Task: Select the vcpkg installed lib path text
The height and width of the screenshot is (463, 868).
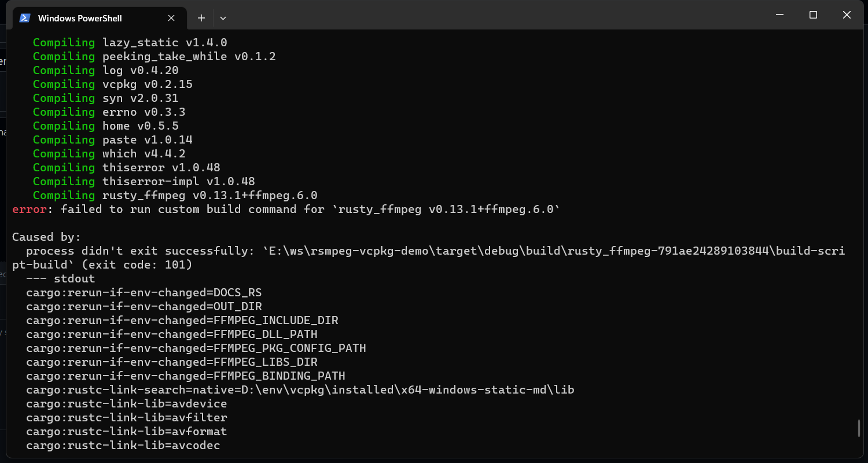Action: [300, 389]
